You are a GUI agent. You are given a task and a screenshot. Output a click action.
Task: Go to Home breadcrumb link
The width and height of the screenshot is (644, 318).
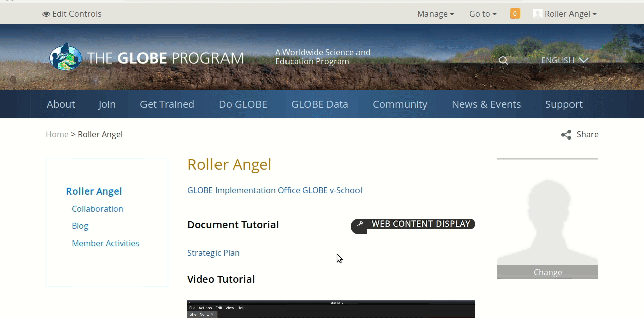coord(57,134)
